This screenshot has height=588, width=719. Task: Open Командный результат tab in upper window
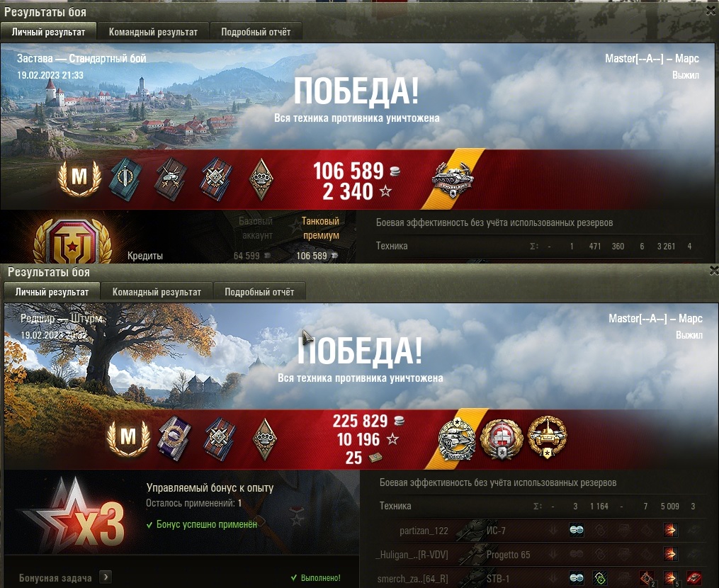click(153, 32)
